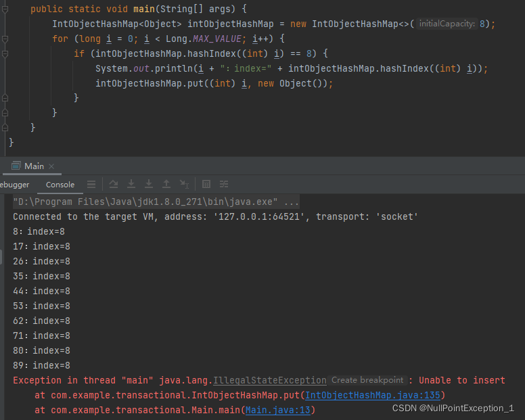Click the Trace Current Stream Chain icon
Screen dimensions: 525x420
224,184
